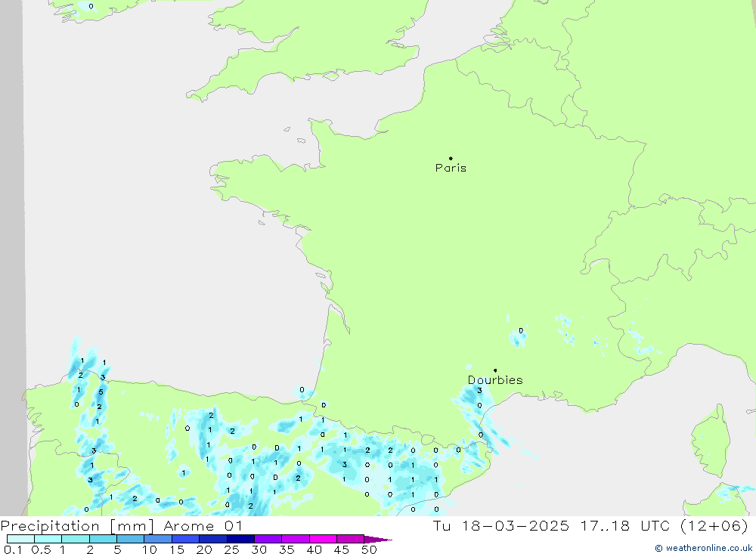Select the 30–35 mm legend swatch
Viewport: 756px width, 554px height.
point(268,539)
